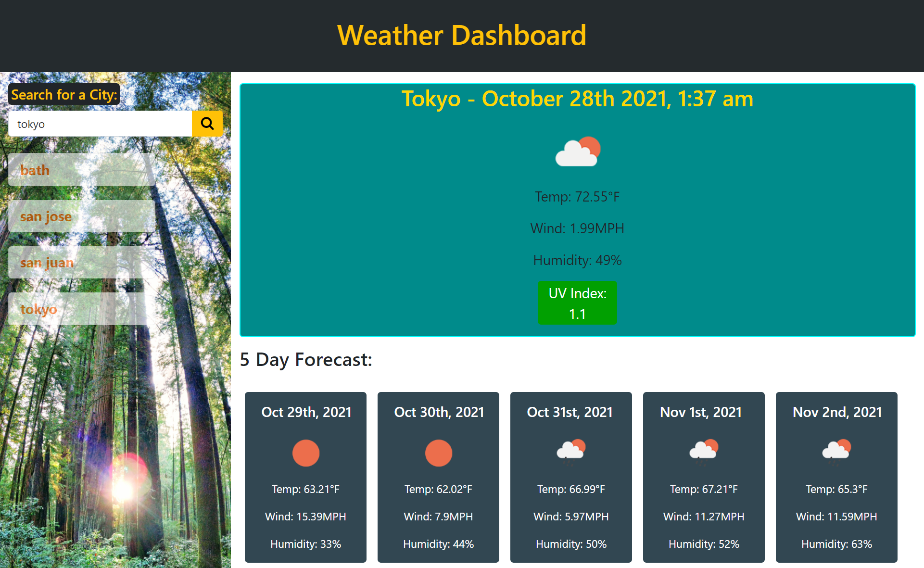Click the cloud icon on Tokyo's current weather

(577, 151)
